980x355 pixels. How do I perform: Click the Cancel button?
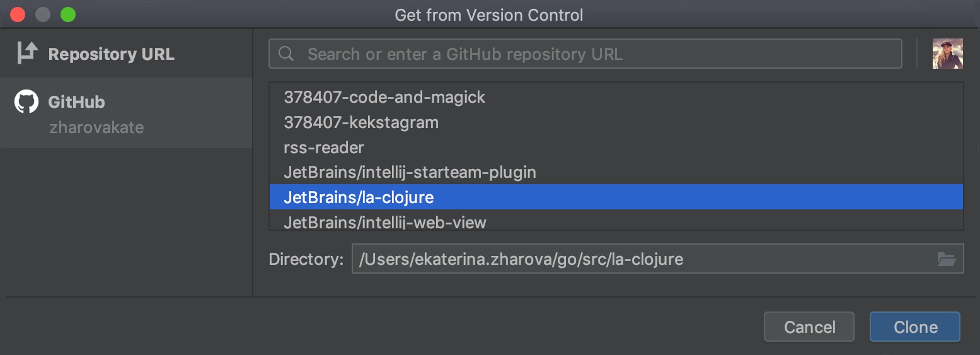coord(809,327)
